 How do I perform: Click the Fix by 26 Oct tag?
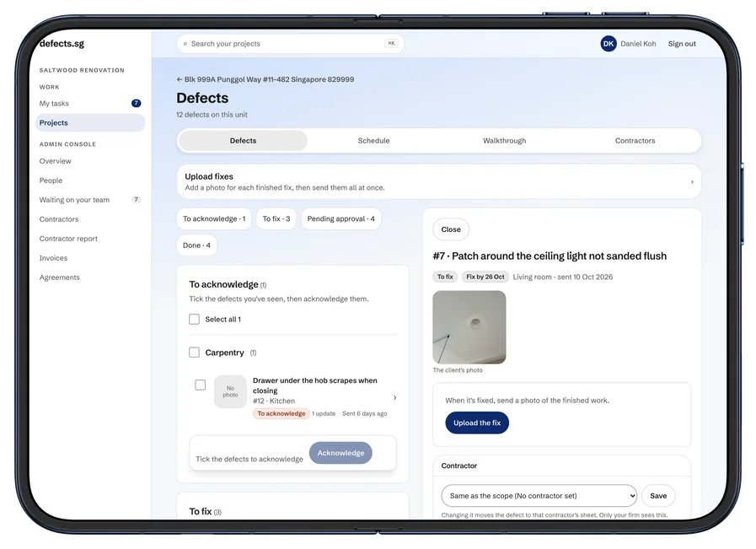pos(485,277)
